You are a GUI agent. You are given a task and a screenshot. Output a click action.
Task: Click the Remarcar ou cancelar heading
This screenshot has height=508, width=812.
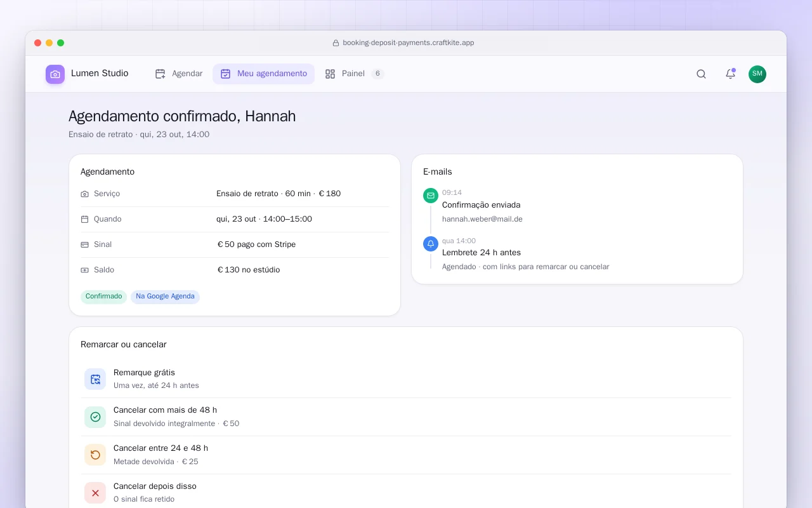pos(124,345)
